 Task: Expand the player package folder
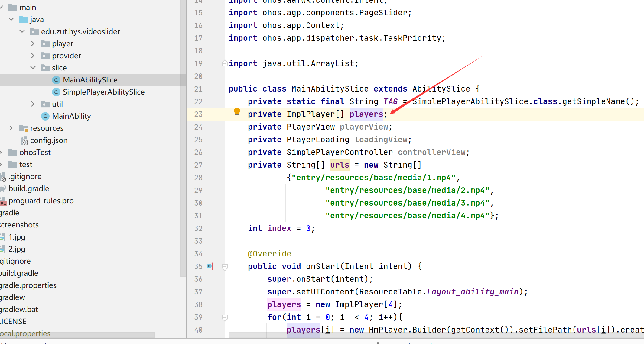(x=33, y=43)
